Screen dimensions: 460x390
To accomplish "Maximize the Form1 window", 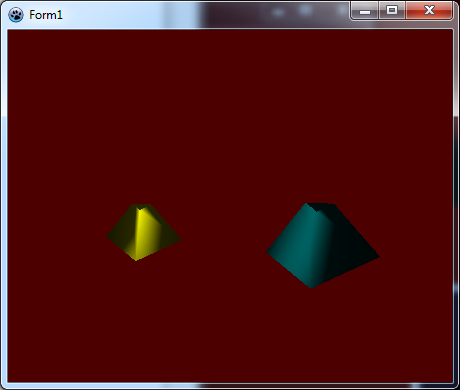I will [x=392, y=11].
